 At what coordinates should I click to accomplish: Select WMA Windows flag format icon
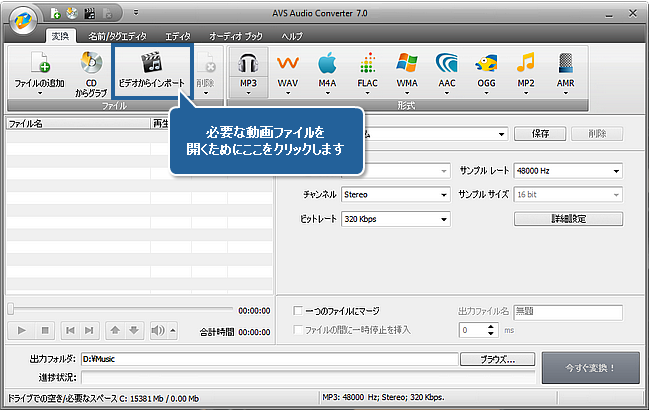point(407,63)
